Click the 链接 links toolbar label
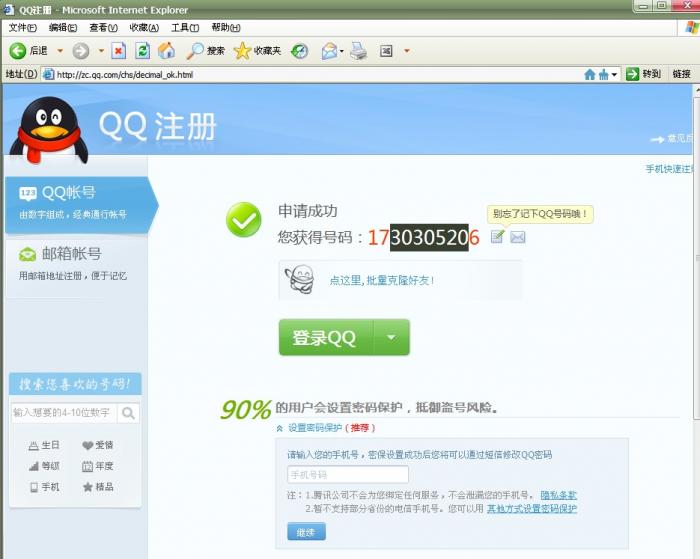 tap(681, 74)
